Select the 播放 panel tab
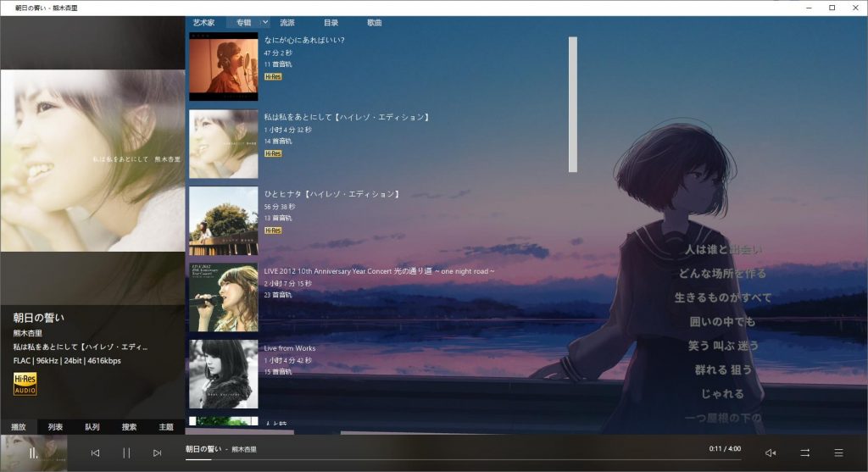The width and height of the screenshot is (868, 472). pyautogui.click(x=19, y=426)
